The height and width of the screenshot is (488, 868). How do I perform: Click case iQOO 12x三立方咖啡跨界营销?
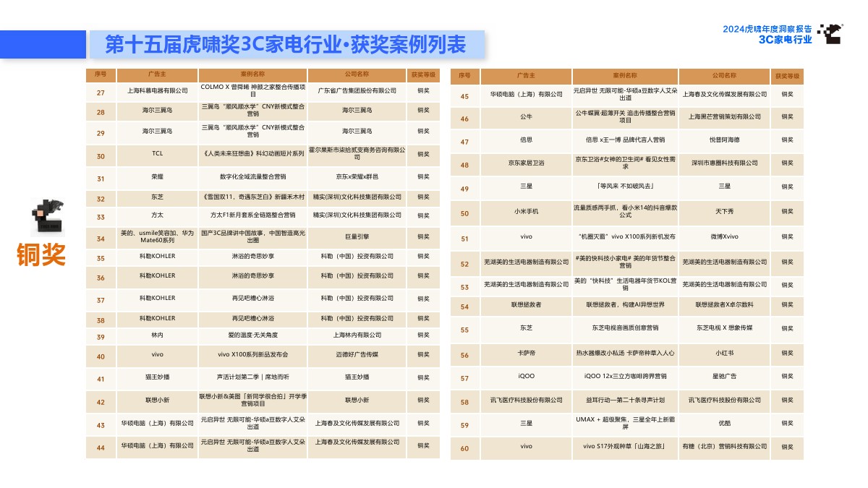click(x=624, y=377)
